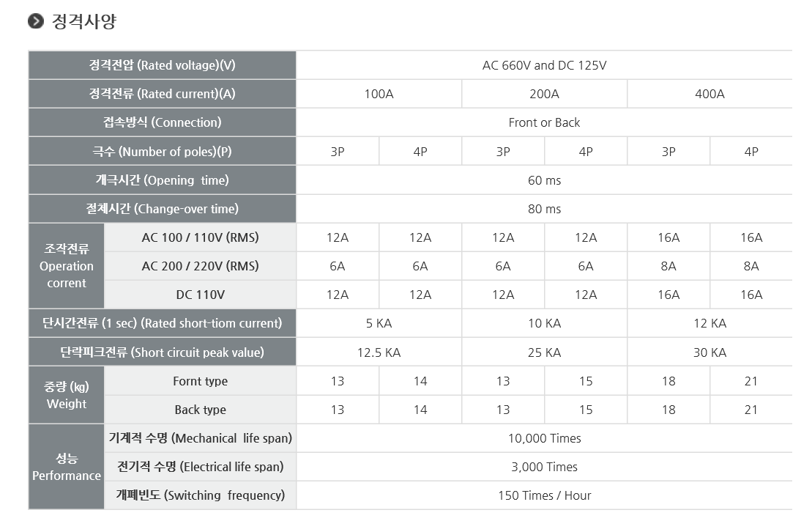Click the 200A rated current cell
The image size is (812, 521).
pos(544,94)
